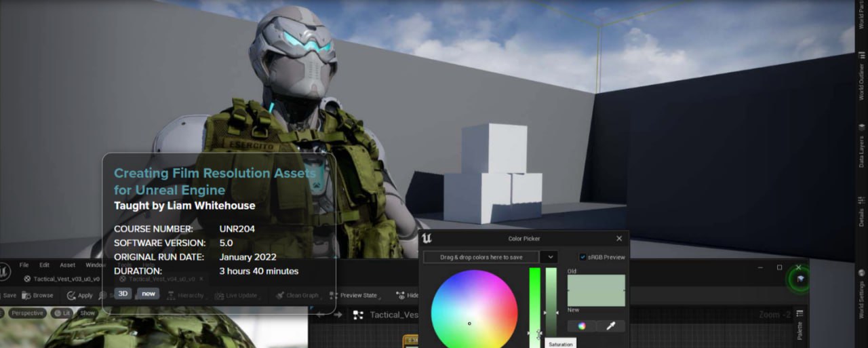868x348 pixels.
Task: Click the Hide toolbar button
Action: (407, 296)
